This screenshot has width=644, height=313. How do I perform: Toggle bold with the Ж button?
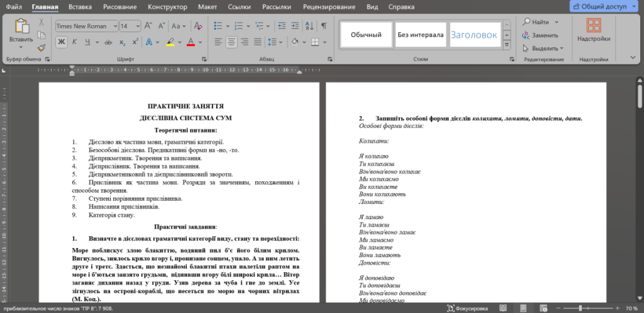click(x=62, y=42)
